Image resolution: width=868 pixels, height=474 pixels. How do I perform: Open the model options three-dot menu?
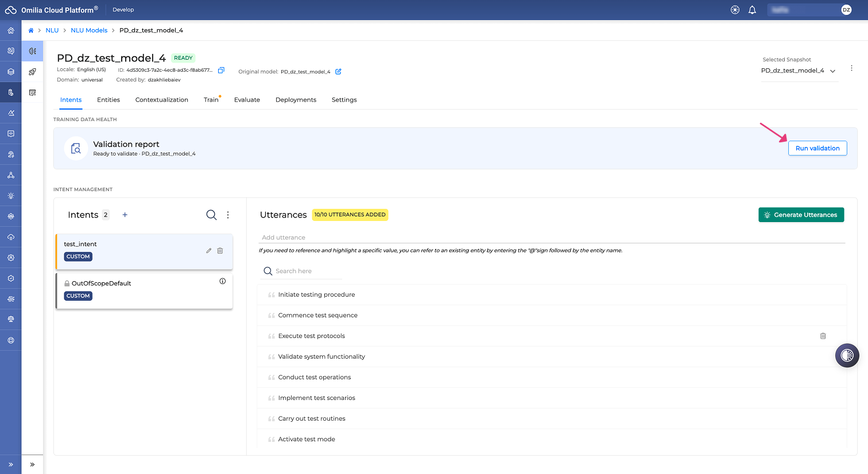coord(851,68)
